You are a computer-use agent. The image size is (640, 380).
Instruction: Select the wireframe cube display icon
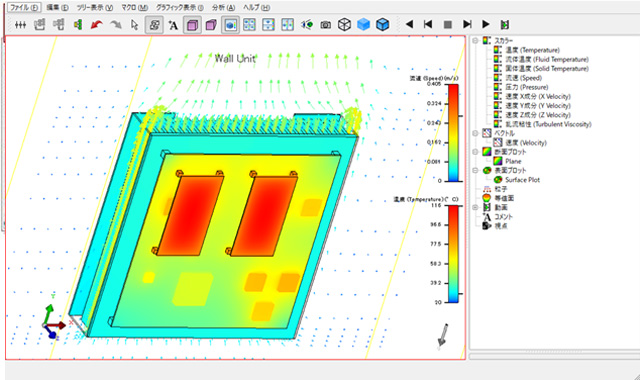344,25
